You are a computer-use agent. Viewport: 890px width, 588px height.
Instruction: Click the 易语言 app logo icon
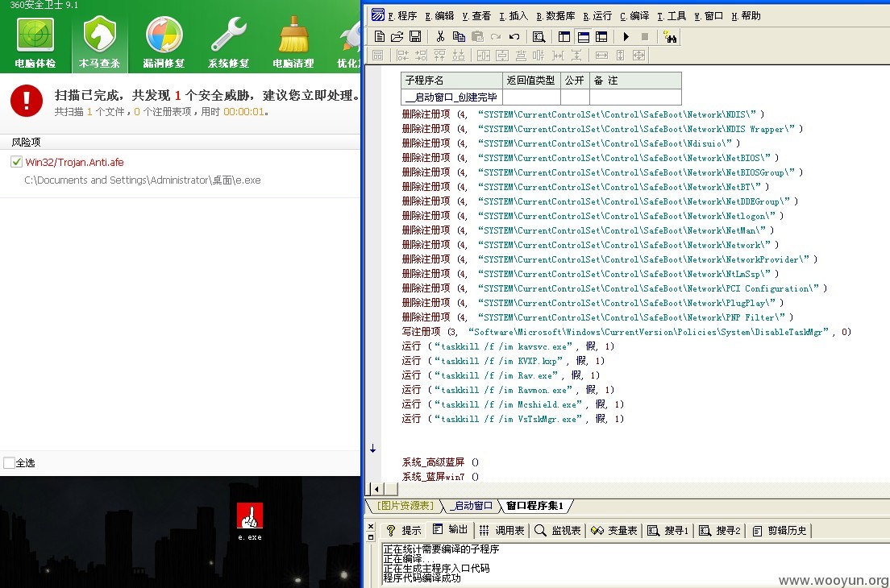pos(378,14)
